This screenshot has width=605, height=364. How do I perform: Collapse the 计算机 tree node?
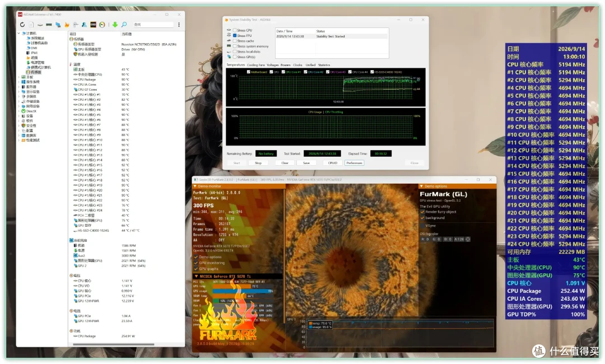(19, 34)
